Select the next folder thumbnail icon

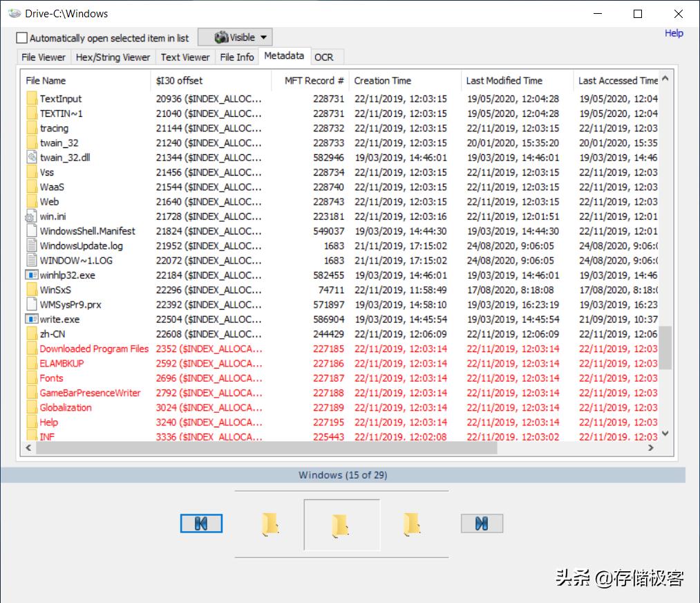(412, 524)
